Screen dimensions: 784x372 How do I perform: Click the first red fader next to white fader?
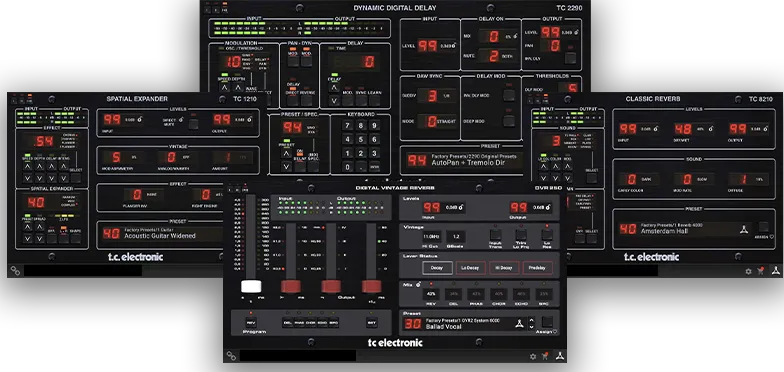click(290, 286)
